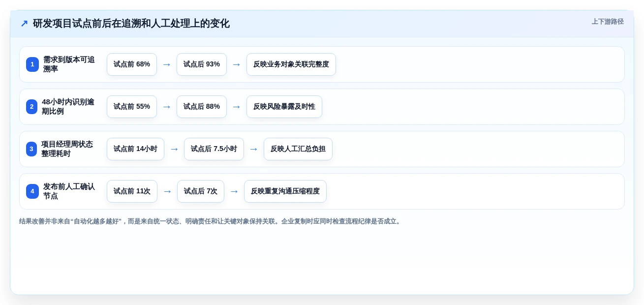Click the arrow after 试点后 93%

[237, 64]
